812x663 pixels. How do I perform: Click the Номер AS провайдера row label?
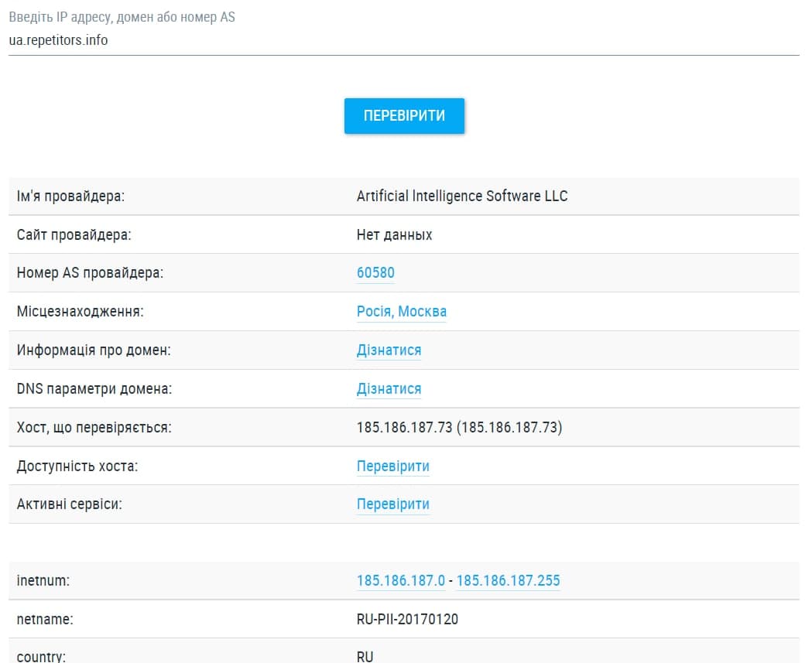[90, 273]
